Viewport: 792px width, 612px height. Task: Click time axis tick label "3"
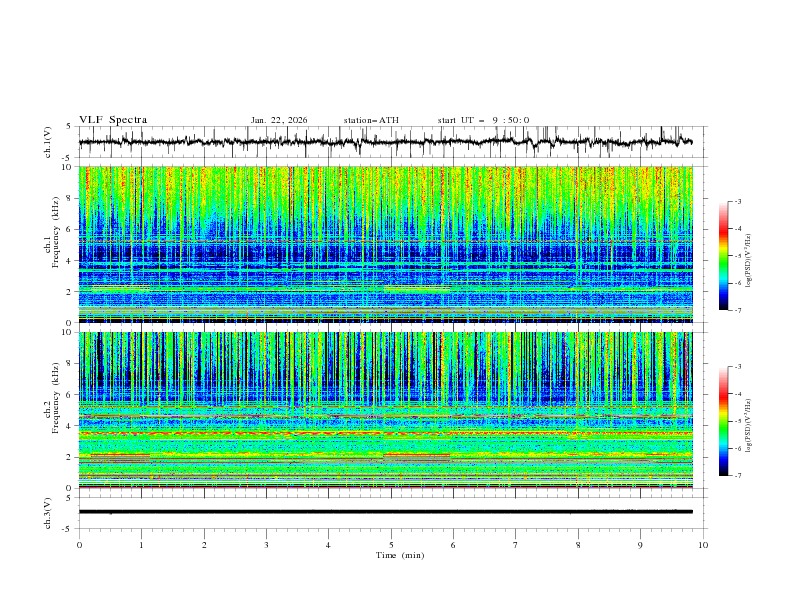[266, 545]
